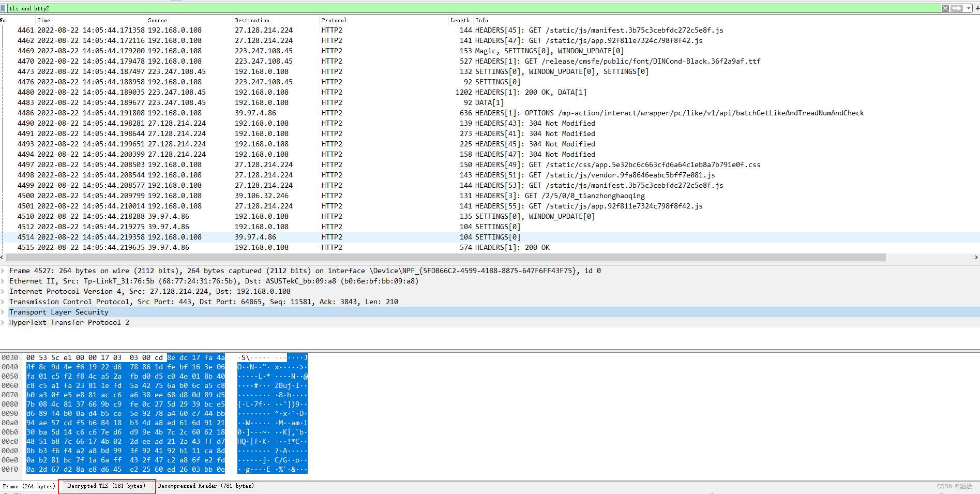Switch to the Decrypted TLS tab
980x494 pixels.
pyautogui.click(x=107, y=486)
